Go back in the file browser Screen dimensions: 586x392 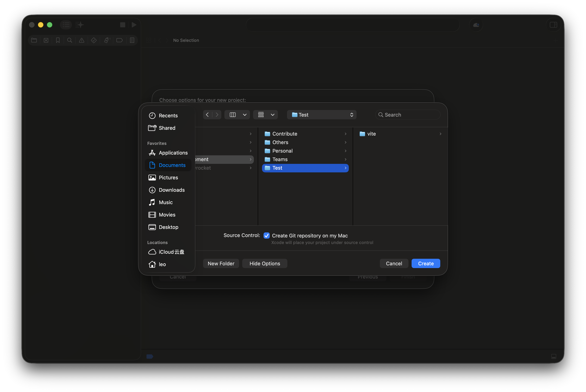pos(207,115)
